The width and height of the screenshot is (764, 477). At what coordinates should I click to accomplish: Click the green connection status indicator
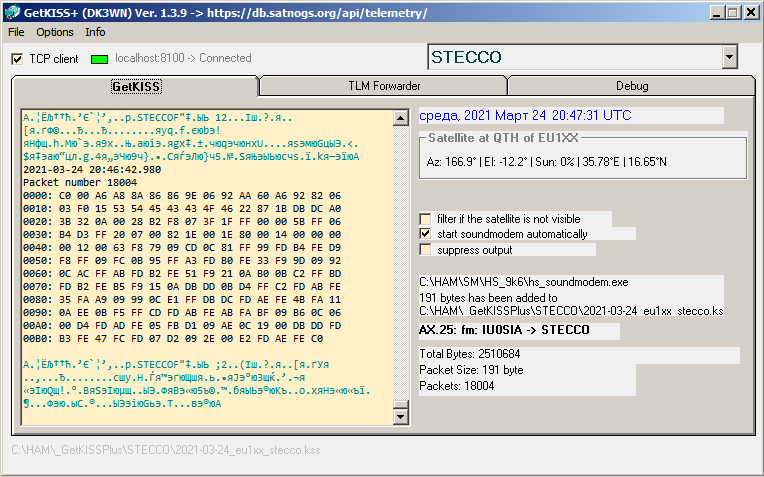pos(99,59)
